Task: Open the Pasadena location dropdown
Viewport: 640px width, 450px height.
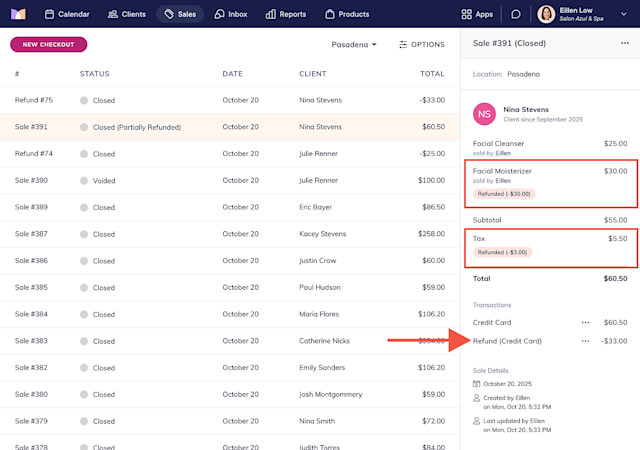Action: pyautogui.click(x=354, y=45)
